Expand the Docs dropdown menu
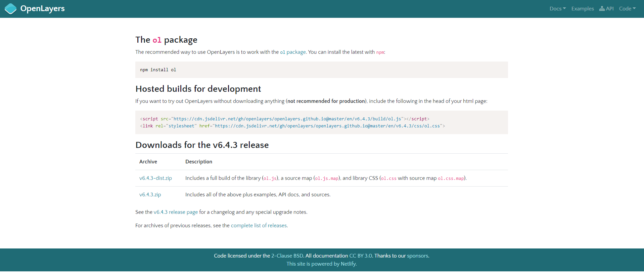 pyautogui.click(x=557, y=9)
